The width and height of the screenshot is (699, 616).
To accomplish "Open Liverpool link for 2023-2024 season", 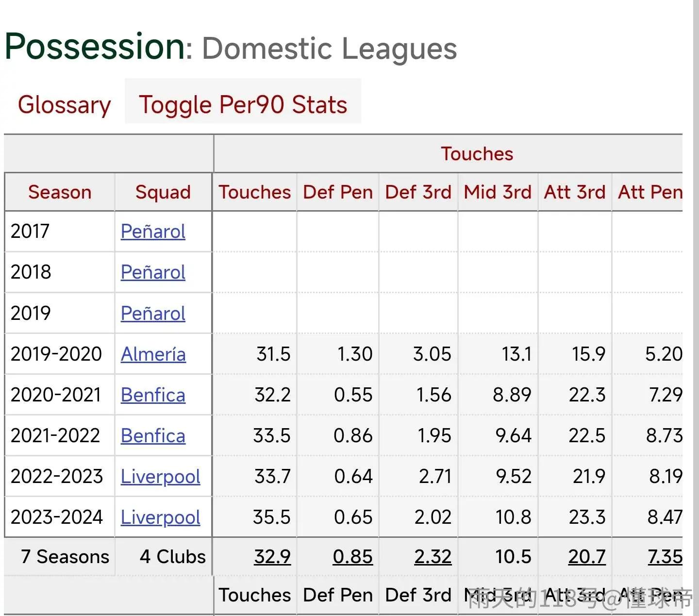I will [161, 517].
